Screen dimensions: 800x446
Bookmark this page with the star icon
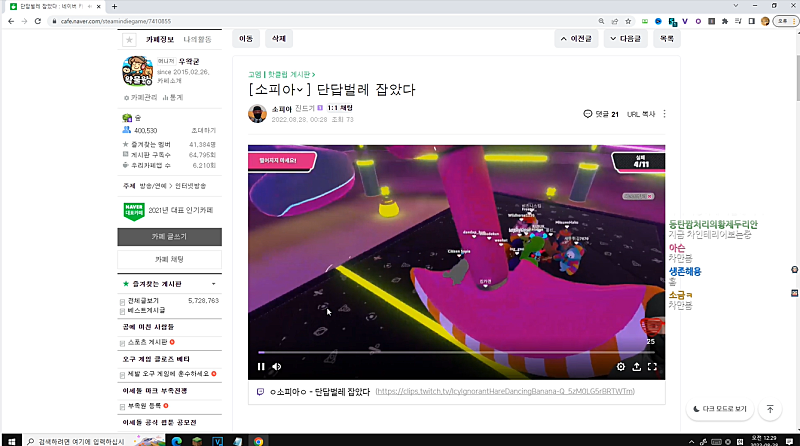[628, 21]
